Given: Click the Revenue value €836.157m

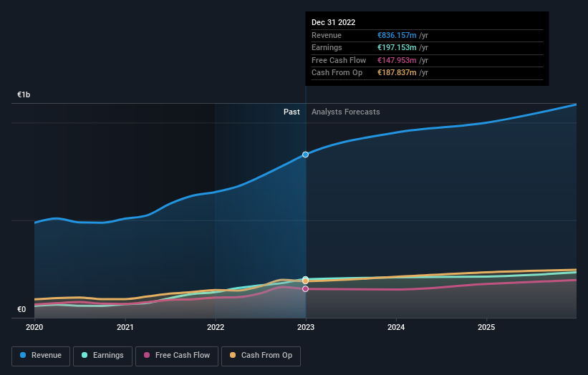Looking at the screenshot, I should click(397, 35).
